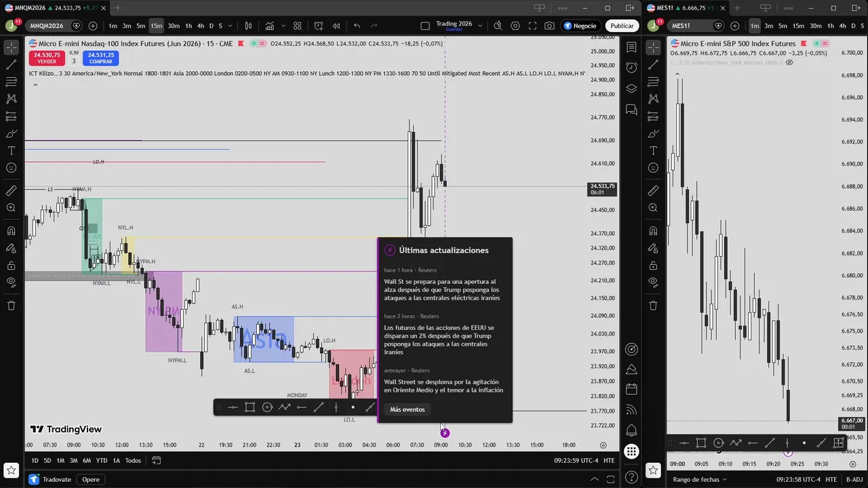
Task: Click the COMPRAR buy price button
Action: click(100, 58)
